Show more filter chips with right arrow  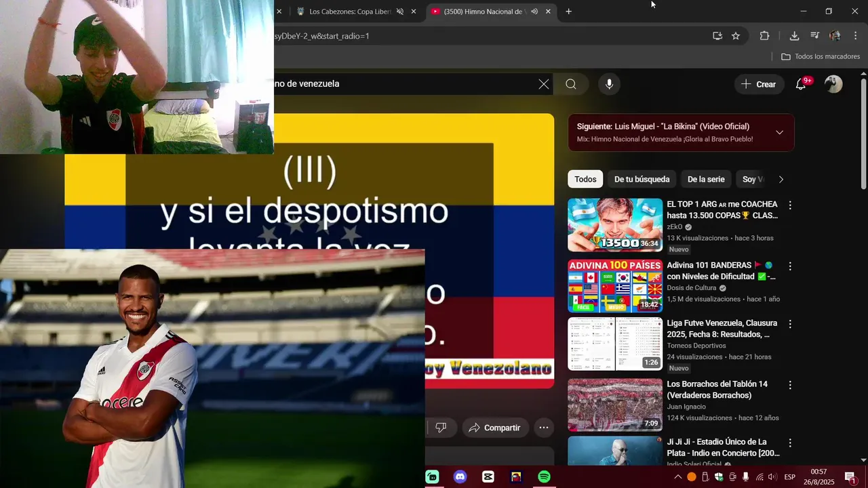tap(781, 180)
